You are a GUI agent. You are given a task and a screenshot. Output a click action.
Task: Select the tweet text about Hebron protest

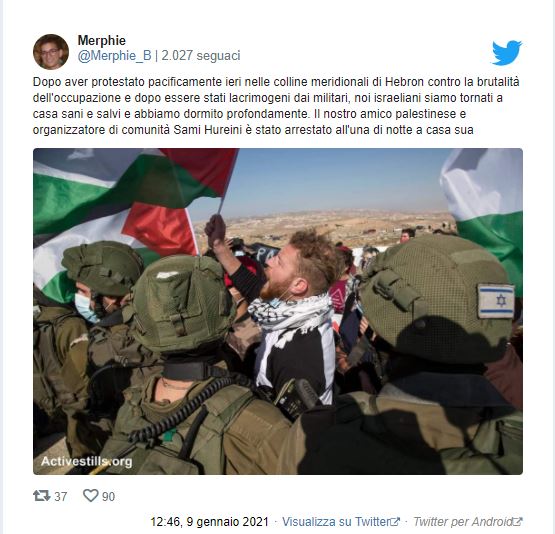[x=276, y=106]
